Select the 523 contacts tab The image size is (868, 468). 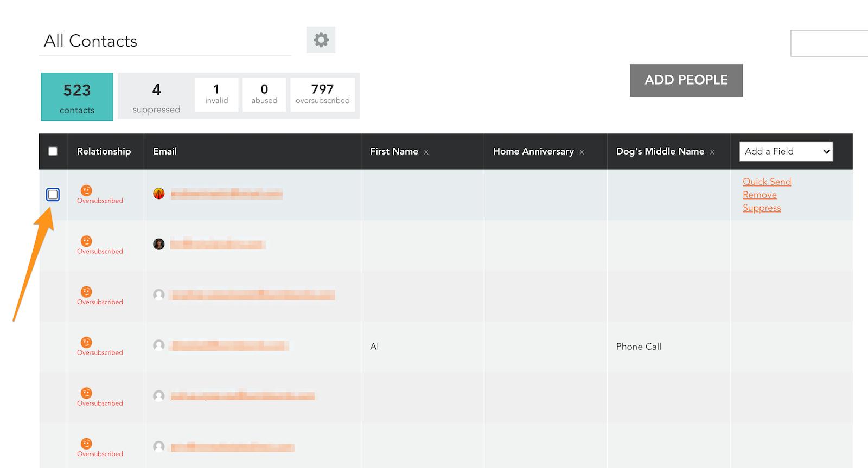(x=77, y=97)
